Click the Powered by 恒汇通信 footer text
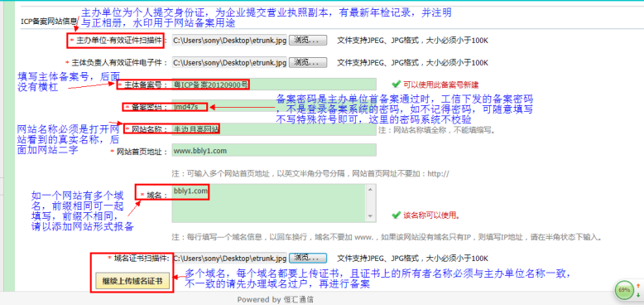 276,300
